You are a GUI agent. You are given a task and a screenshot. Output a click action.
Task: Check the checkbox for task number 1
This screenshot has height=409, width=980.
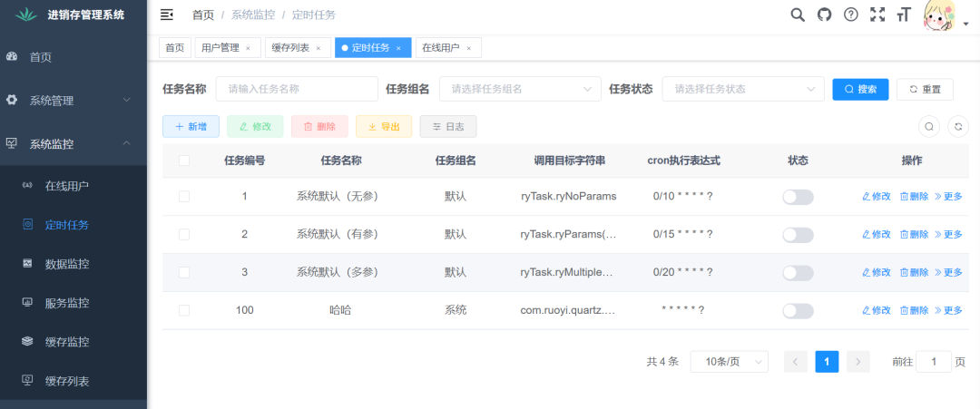tap(183, 197)
